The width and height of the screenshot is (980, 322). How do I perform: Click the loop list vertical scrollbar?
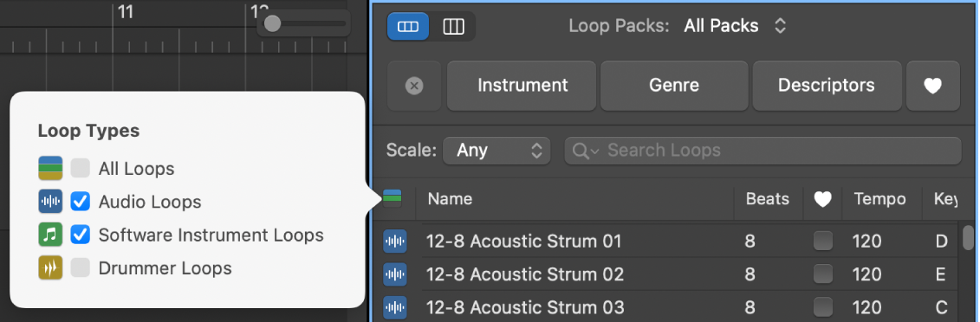coord(969,237)
